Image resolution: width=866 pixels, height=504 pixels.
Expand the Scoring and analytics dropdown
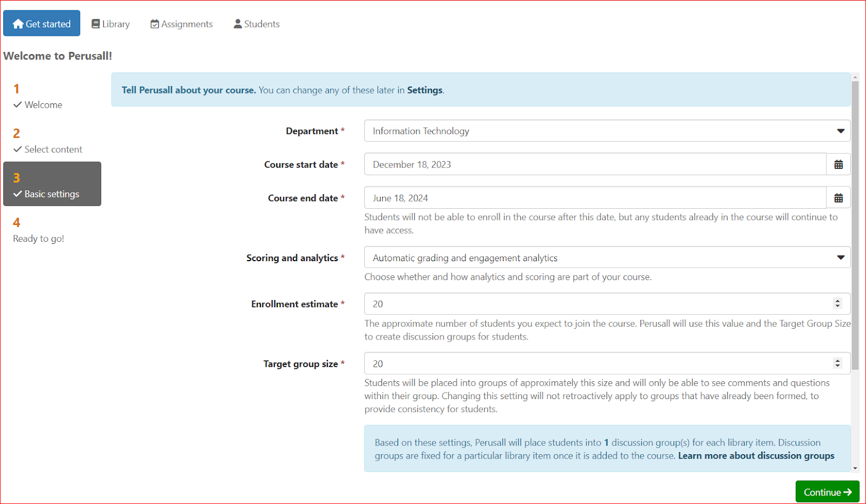[607, 257]
